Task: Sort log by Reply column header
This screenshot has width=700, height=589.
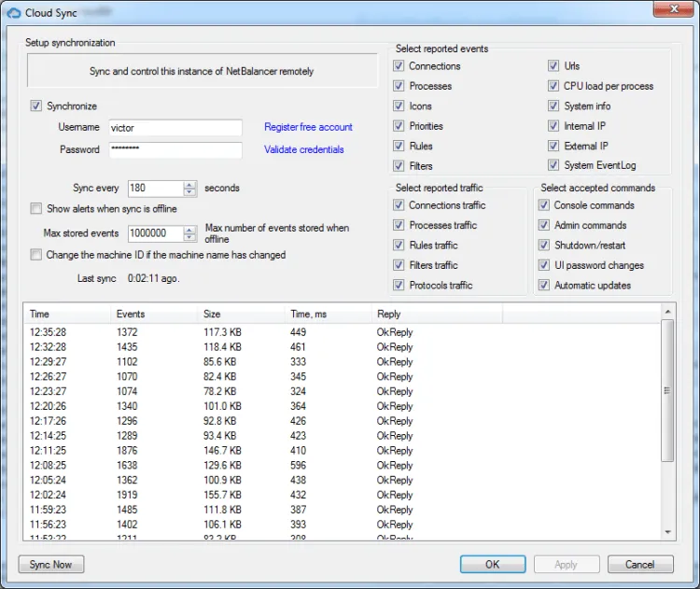Action: tap(437, 314)
